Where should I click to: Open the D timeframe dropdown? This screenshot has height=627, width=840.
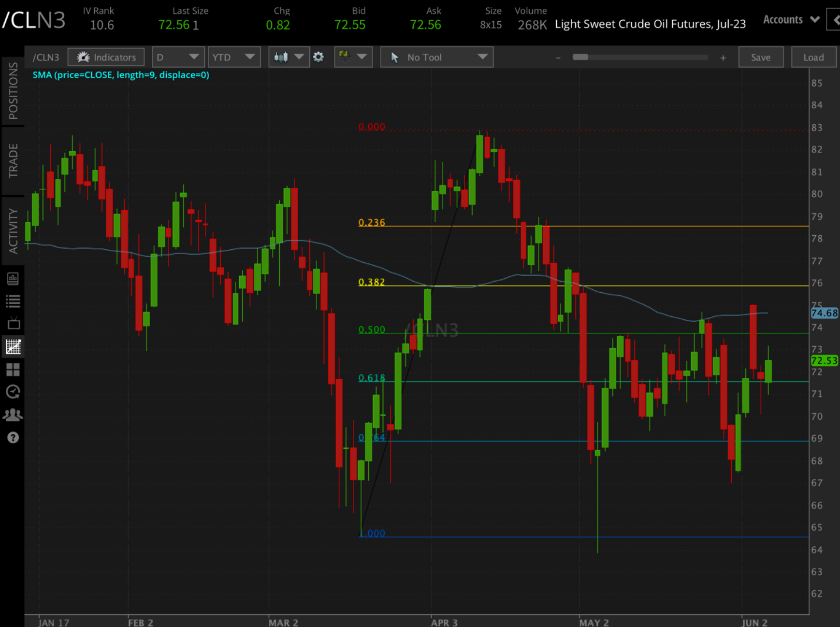click(x=178, y=57)
